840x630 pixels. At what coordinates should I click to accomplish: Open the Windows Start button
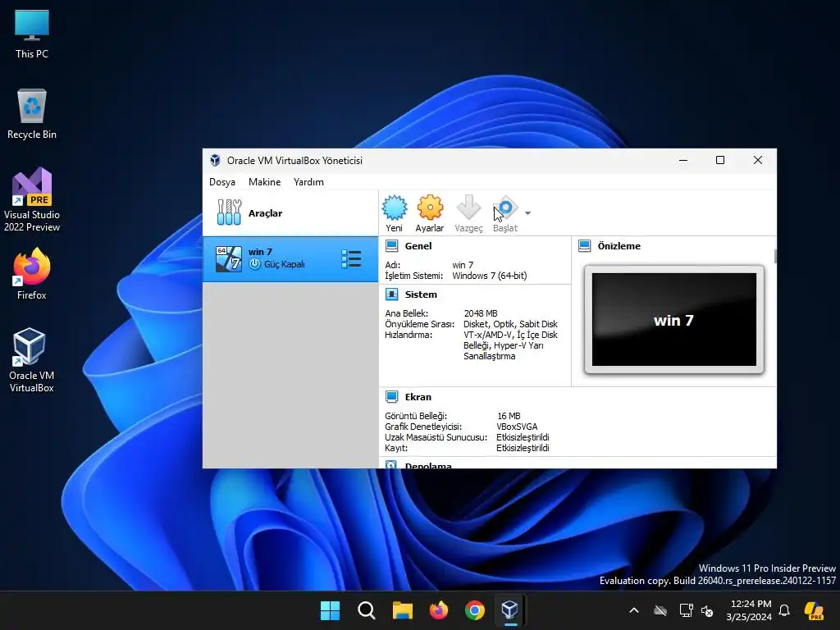pyautogui.click(x=330, y=610)
